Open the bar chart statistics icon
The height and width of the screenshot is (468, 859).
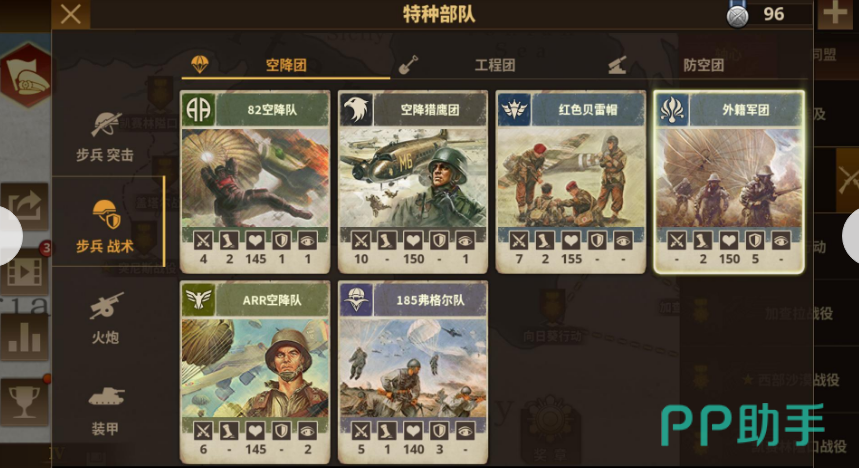pyautogui.click(x=24, y=336)
